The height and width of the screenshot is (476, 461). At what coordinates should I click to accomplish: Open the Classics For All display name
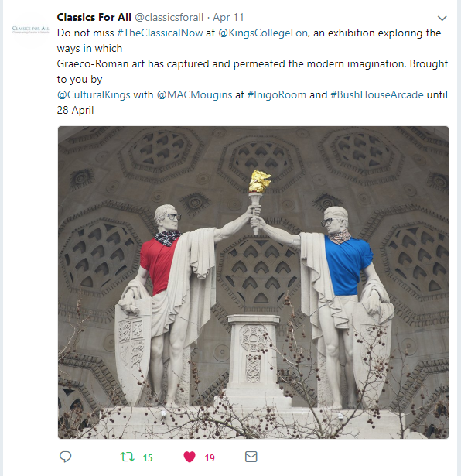(94, 17)
